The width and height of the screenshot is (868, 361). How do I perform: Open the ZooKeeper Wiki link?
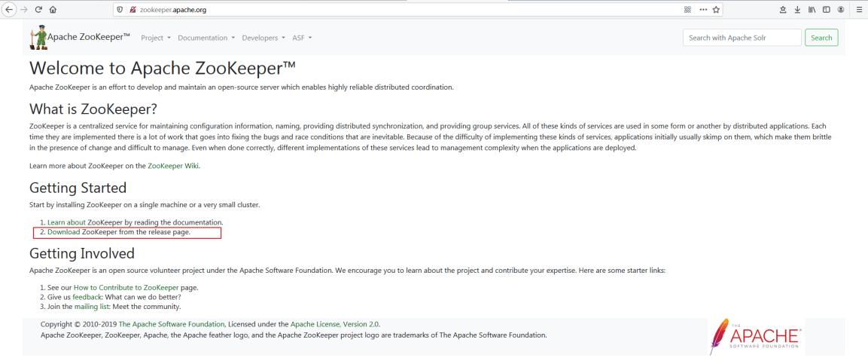[x=173, y=165]
